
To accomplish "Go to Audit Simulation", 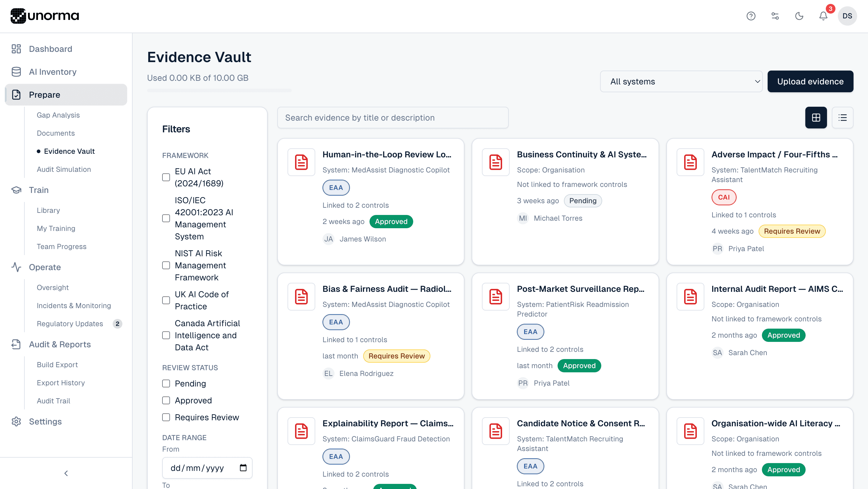I will [64, 169].
